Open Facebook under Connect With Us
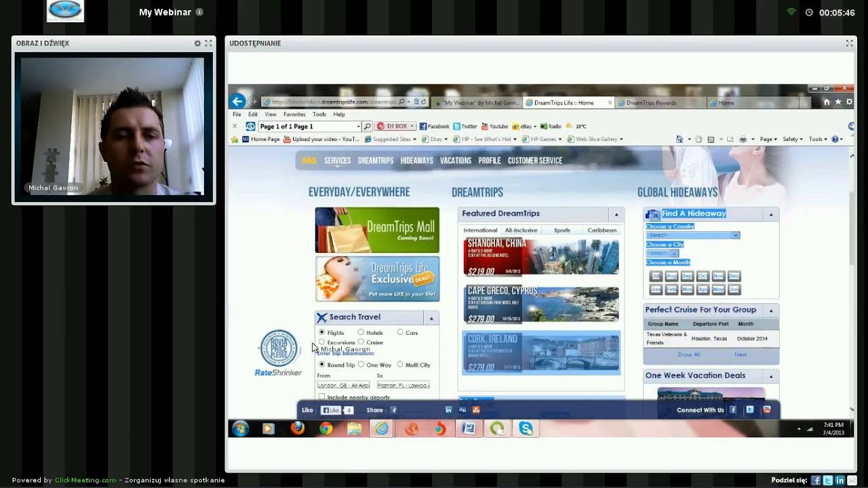Screen dimensions: 868x488 (733, 410)
